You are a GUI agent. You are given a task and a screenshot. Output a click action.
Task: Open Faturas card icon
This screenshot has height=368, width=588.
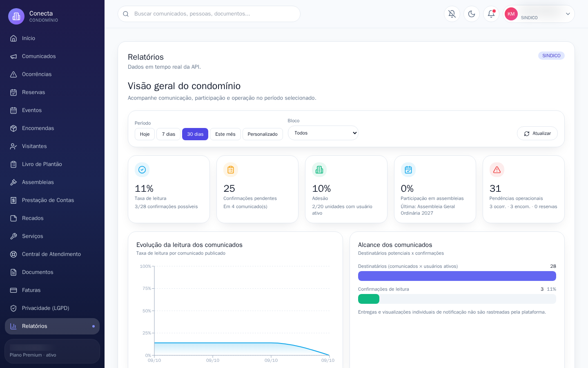click(13, 290)
